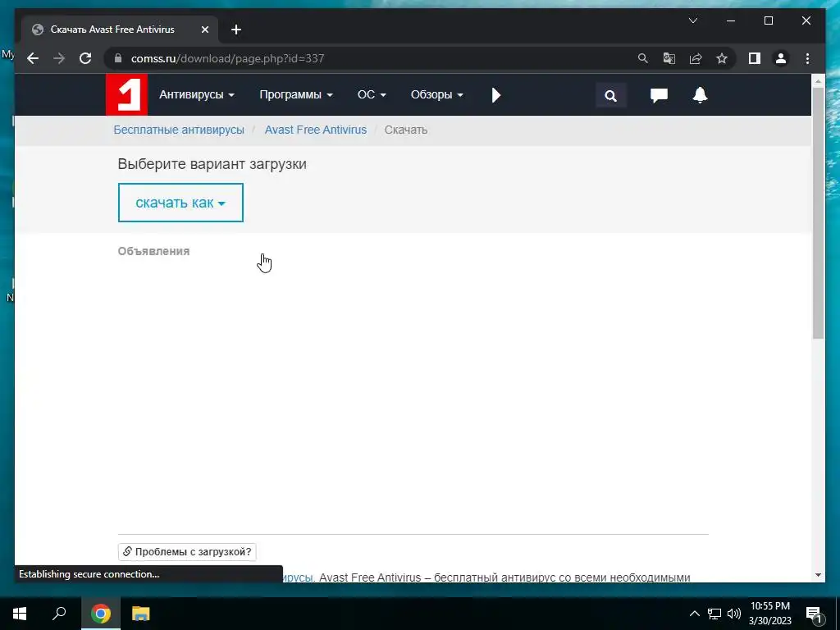Select the Скачать Avast Free Antivirus tab
This screenshot has width=840, height=630.
120,30
